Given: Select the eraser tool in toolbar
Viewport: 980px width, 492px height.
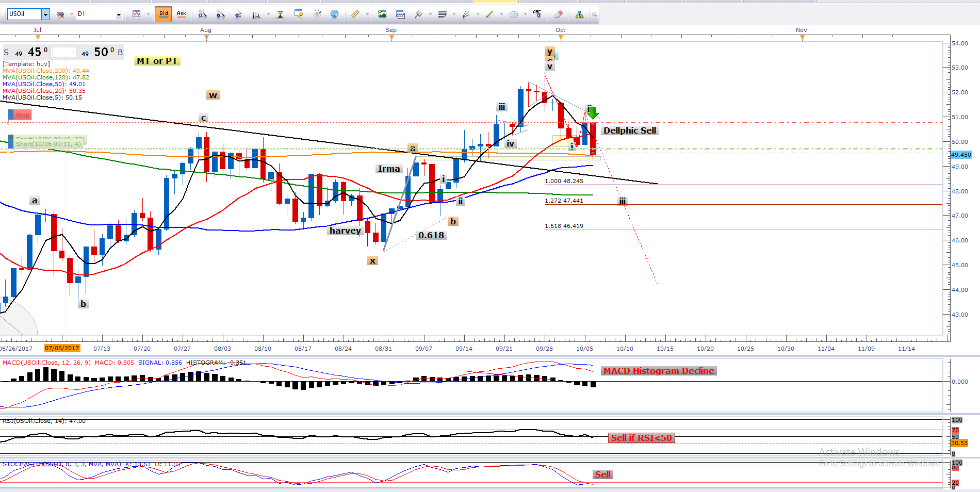Looking at the screenshot, I should [x=558, y=14].
